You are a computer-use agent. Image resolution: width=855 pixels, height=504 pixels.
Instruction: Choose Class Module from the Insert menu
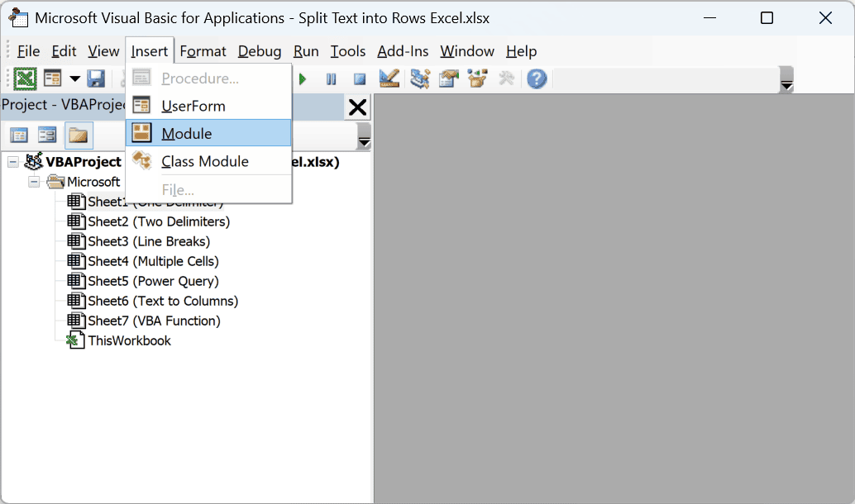click(209, 161)
